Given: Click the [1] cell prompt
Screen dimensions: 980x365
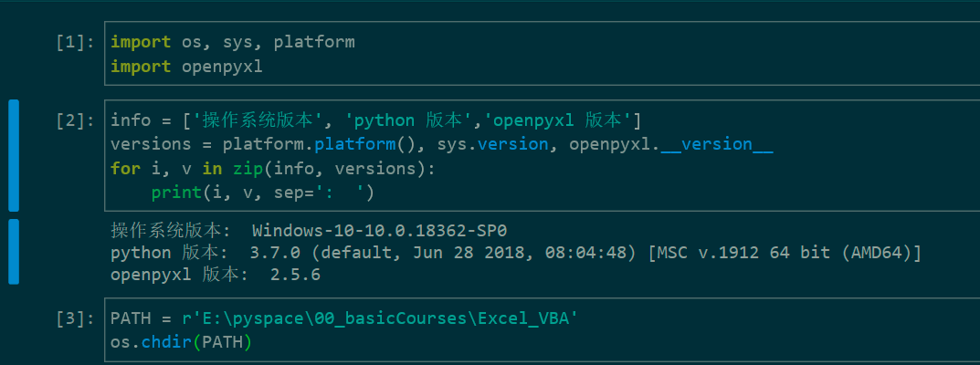Looking at the screenshot, I should point(74,42).
